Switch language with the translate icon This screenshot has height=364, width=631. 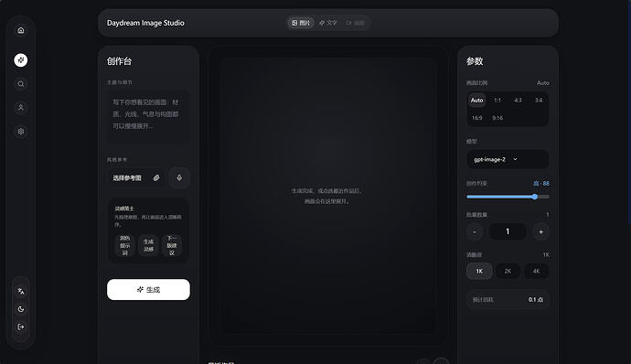[x=21, y=291]
